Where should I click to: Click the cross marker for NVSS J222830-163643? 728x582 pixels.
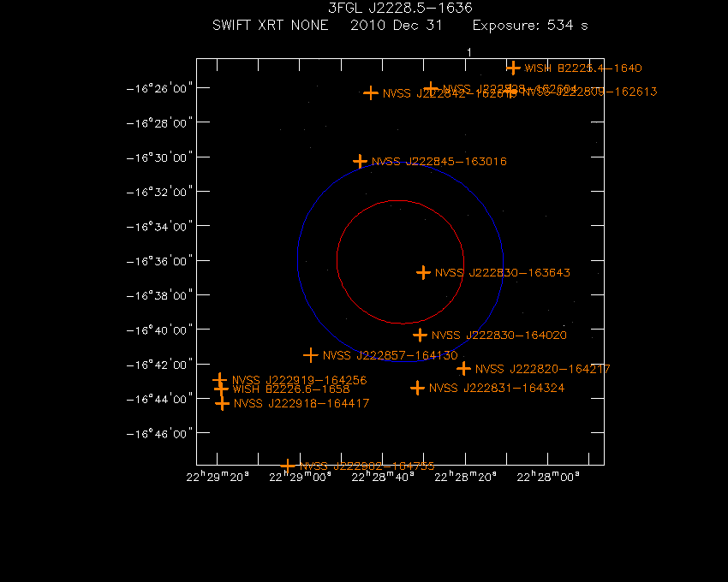coord(423,272)
